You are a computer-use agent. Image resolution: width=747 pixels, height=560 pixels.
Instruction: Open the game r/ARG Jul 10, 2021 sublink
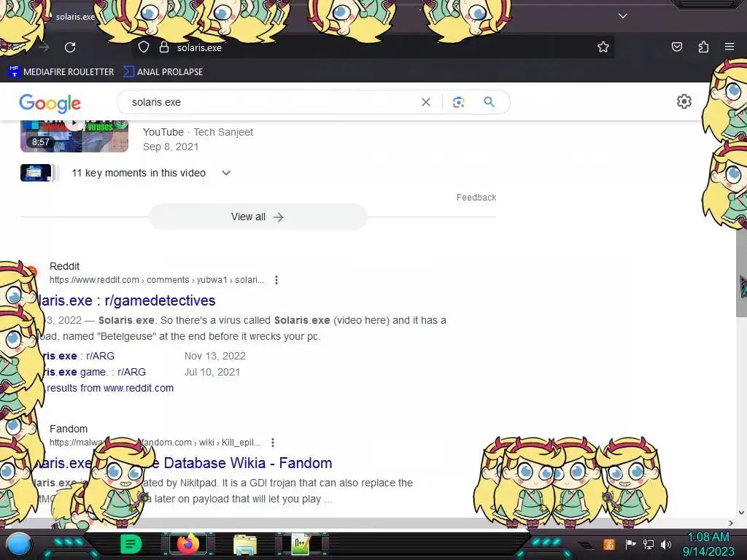pos(94,372)
